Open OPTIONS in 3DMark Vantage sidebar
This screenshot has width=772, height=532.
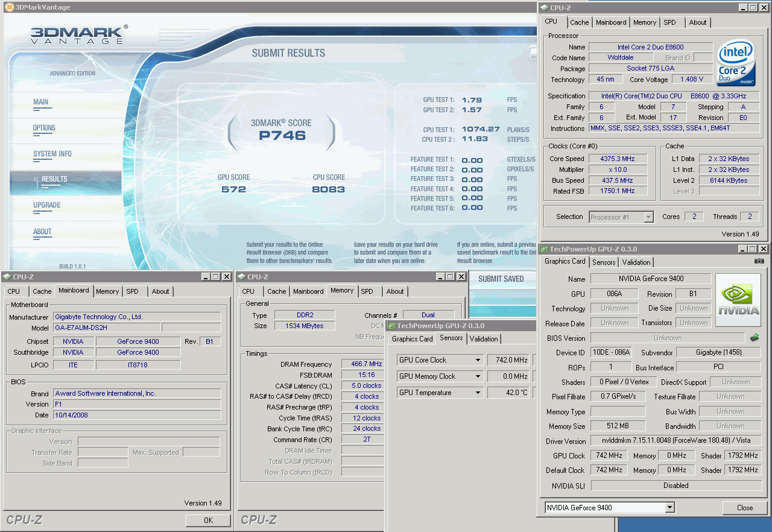click(44, 128)
